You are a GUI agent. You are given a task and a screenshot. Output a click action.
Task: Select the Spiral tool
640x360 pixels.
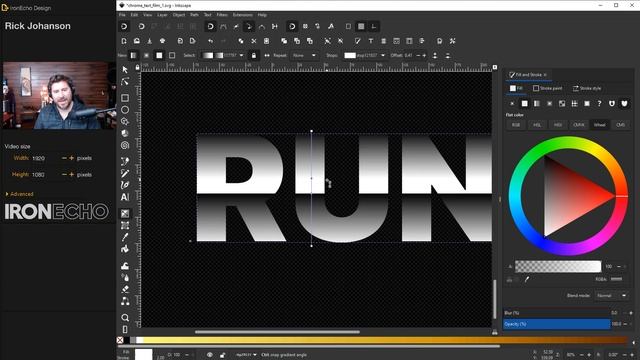pos(125,145)
